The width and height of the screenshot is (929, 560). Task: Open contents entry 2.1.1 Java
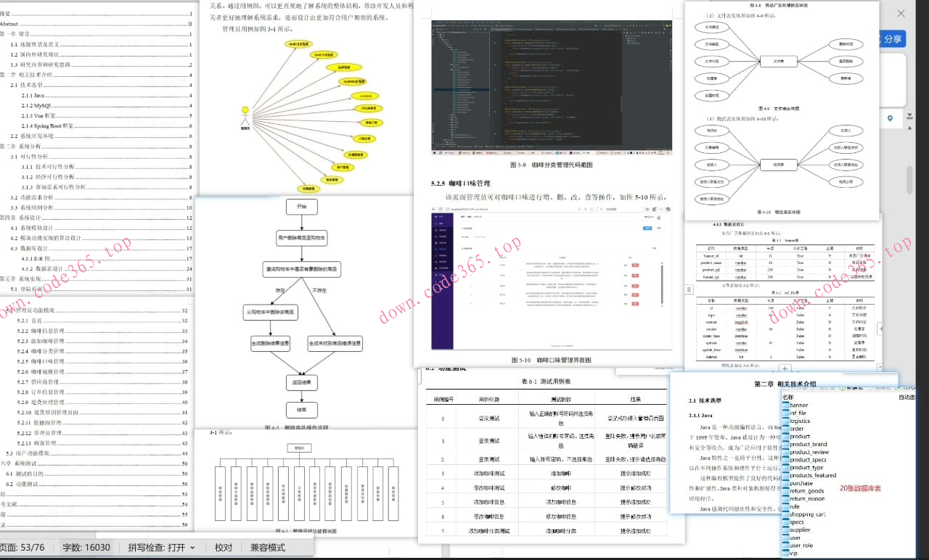point(107,96)
